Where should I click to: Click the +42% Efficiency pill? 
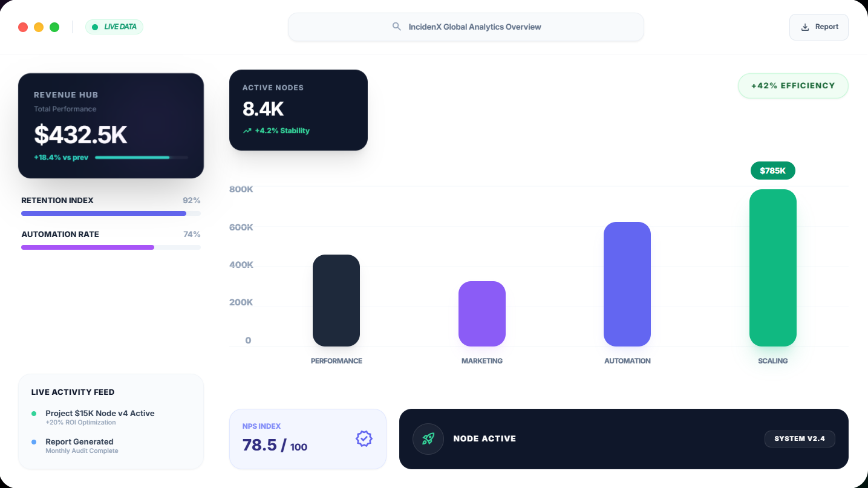(x=792, y=86)
